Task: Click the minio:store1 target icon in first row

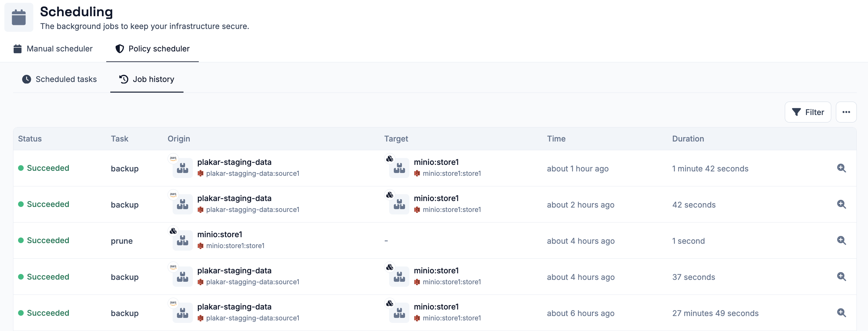Action: [399, 167]
